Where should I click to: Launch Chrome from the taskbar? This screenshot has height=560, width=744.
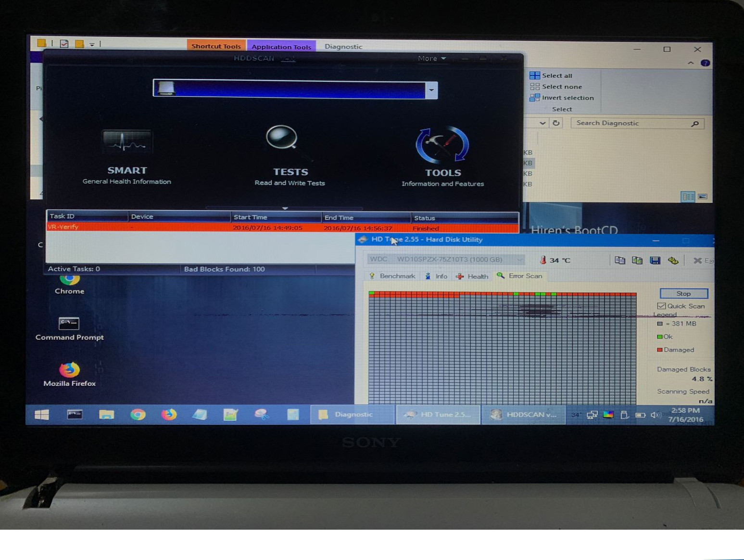point(138,415)
